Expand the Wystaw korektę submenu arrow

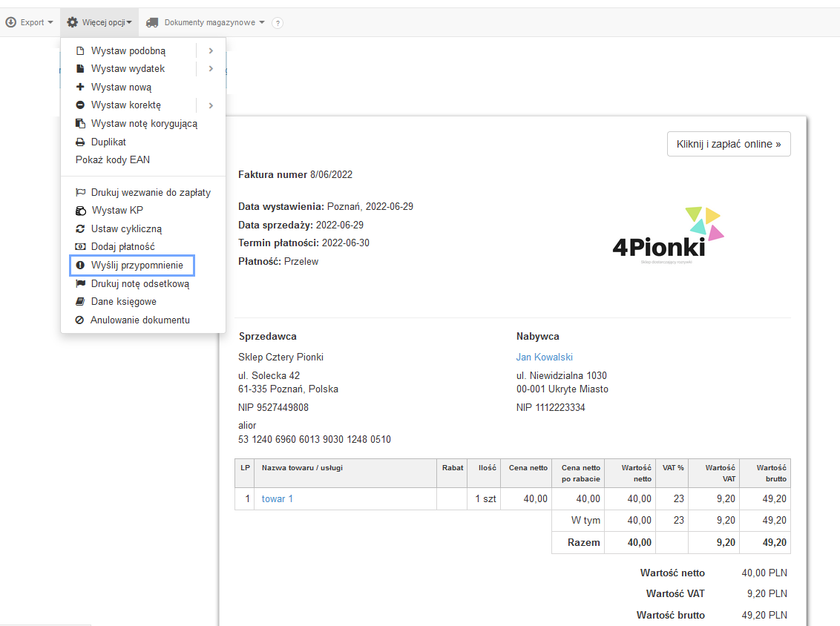tap(211, 105)
